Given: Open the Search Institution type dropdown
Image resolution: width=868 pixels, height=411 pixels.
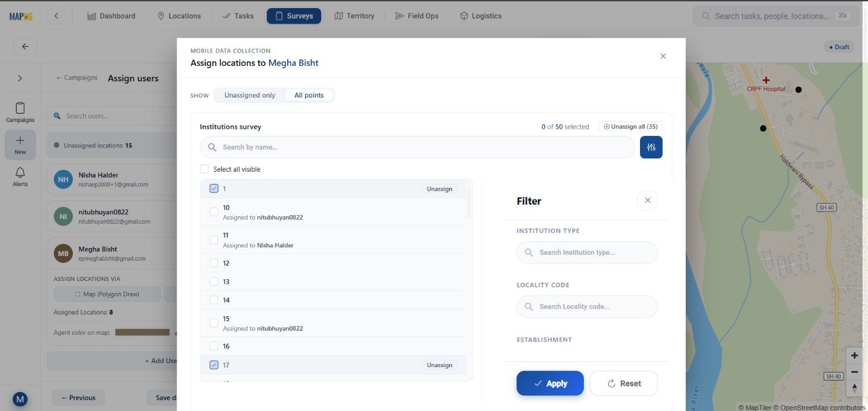Looking at the screenshot, I should [587, 253].
